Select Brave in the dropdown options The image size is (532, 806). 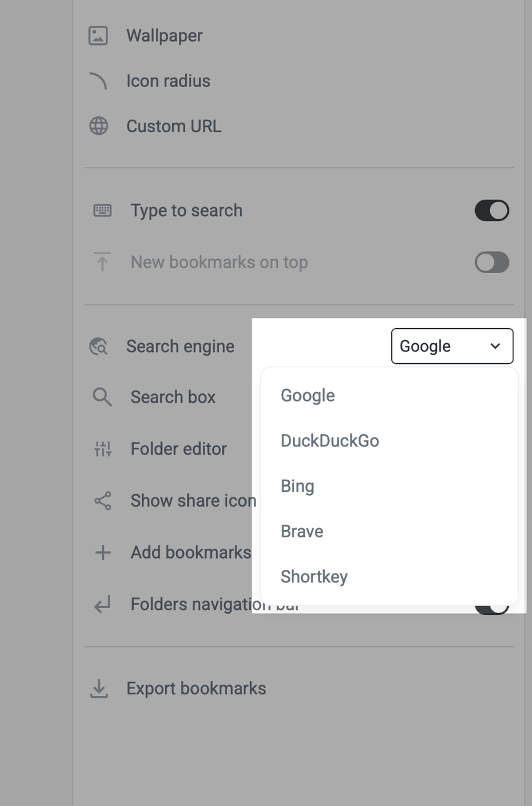(x=302, y=532)
